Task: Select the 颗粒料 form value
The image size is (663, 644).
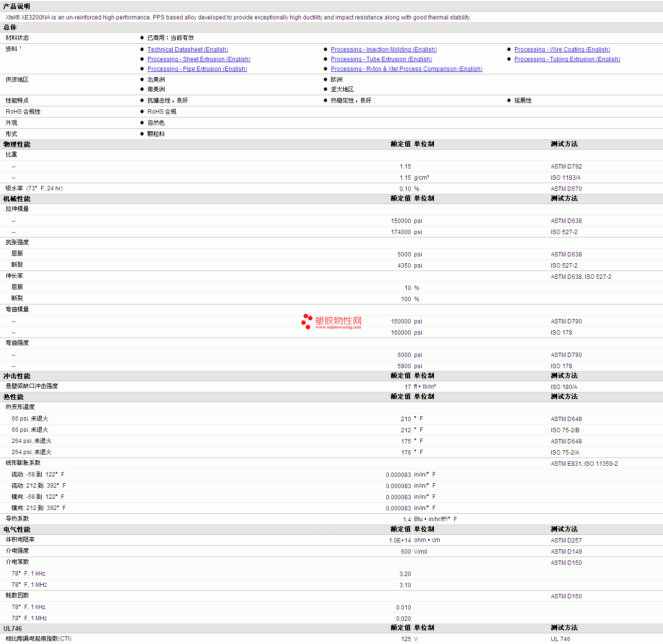Action: pos(156,134)
